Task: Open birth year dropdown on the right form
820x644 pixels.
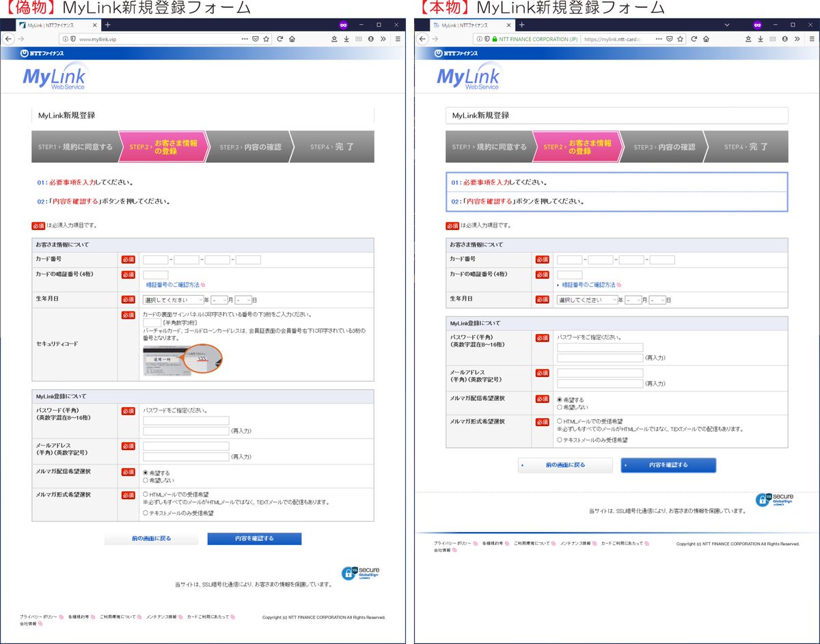Action: tap(587, 300)
